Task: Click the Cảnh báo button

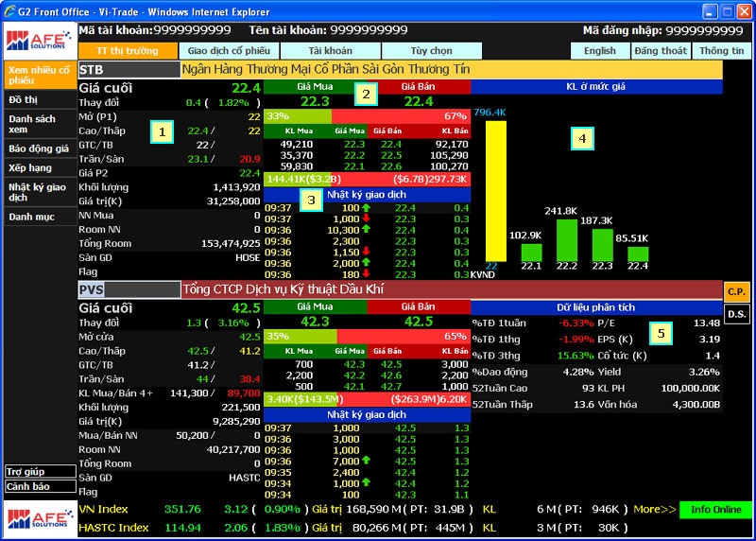Action: coord(41,486)
